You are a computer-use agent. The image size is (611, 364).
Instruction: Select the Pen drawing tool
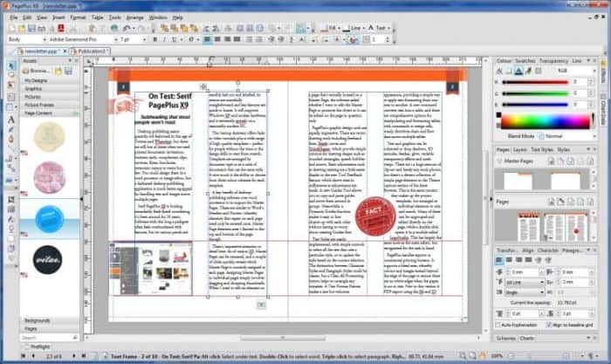coord(11,139)
